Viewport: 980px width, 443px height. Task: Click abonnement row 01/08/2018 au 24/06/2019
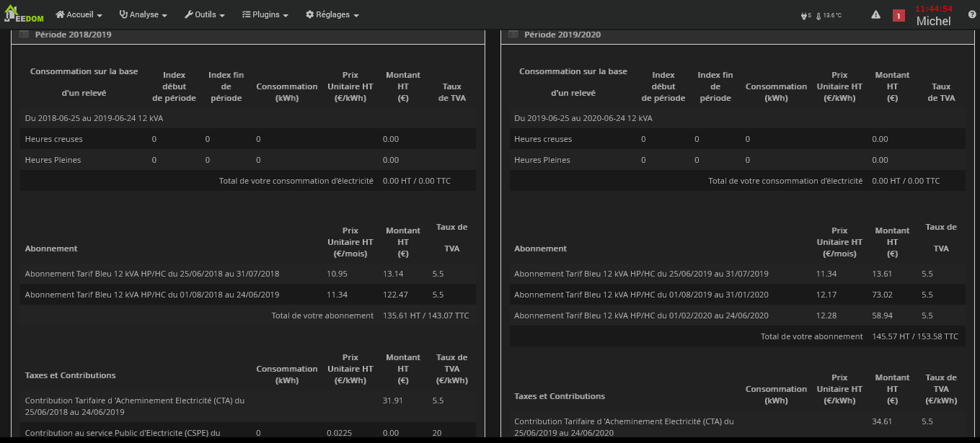coord(248,295)
